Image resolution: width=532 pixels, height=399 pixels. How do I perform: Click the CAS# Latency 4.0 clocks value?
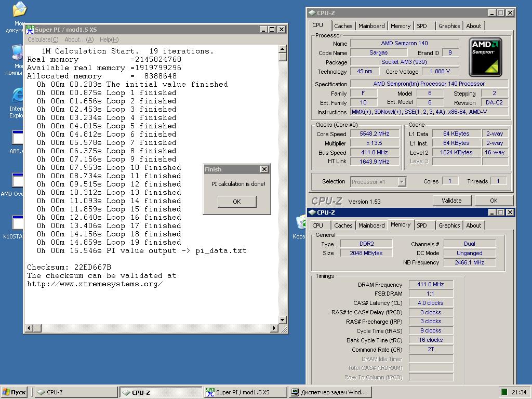431,303
